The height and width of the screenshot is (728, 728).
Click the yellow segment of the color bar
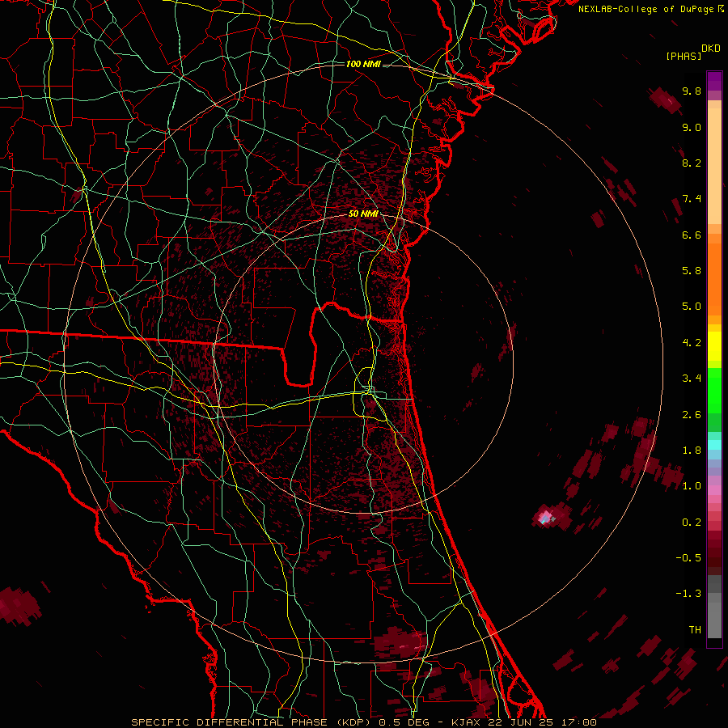click(x=714, y=346)
